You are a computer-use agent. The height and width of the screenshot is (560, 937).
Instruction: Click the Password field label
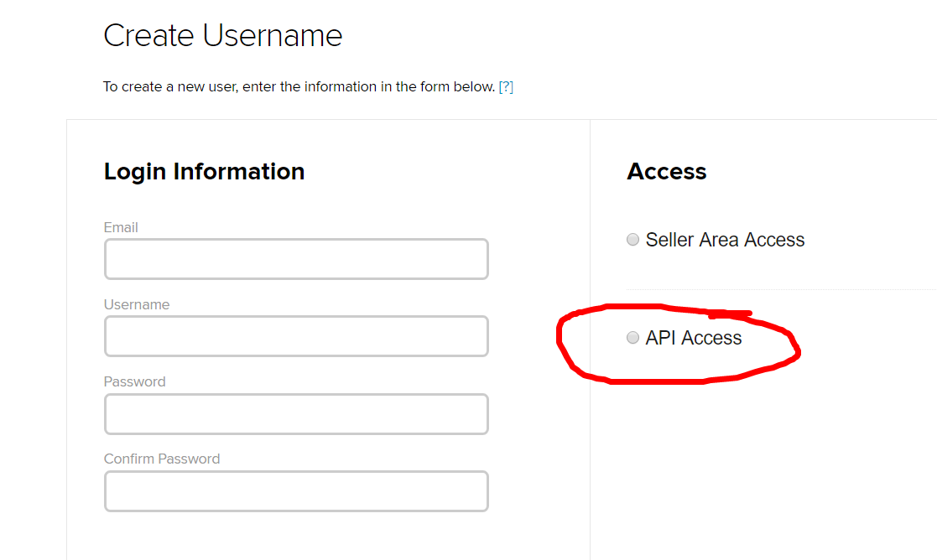pyautogui.click(x=134, y=381)
